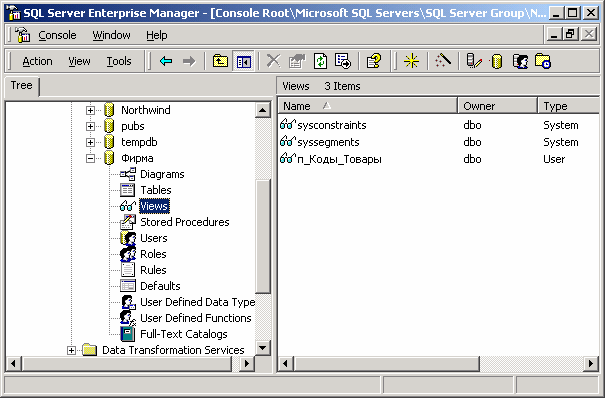Screen dimensions: 605x398
Task: Expand the Northwind database node
Action: pyautogui.click(x=90, y=110)
